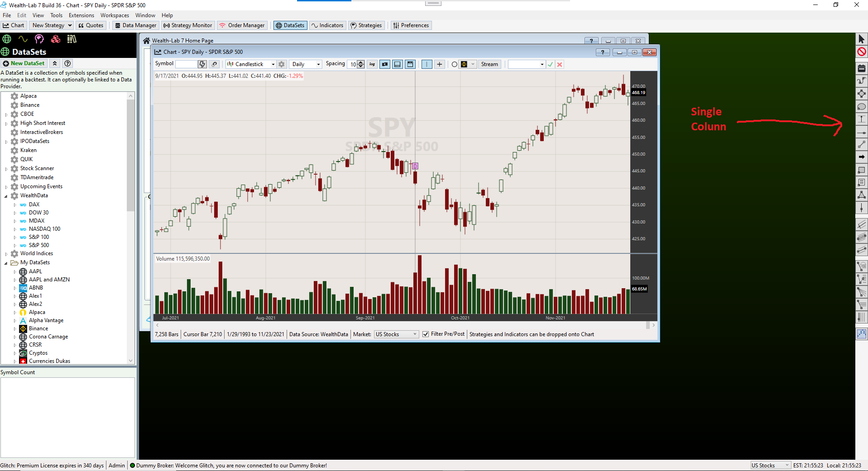Open Preferences from toolbar
The height and width of the screenshot is (471, 868).
(x=411, y=25)
